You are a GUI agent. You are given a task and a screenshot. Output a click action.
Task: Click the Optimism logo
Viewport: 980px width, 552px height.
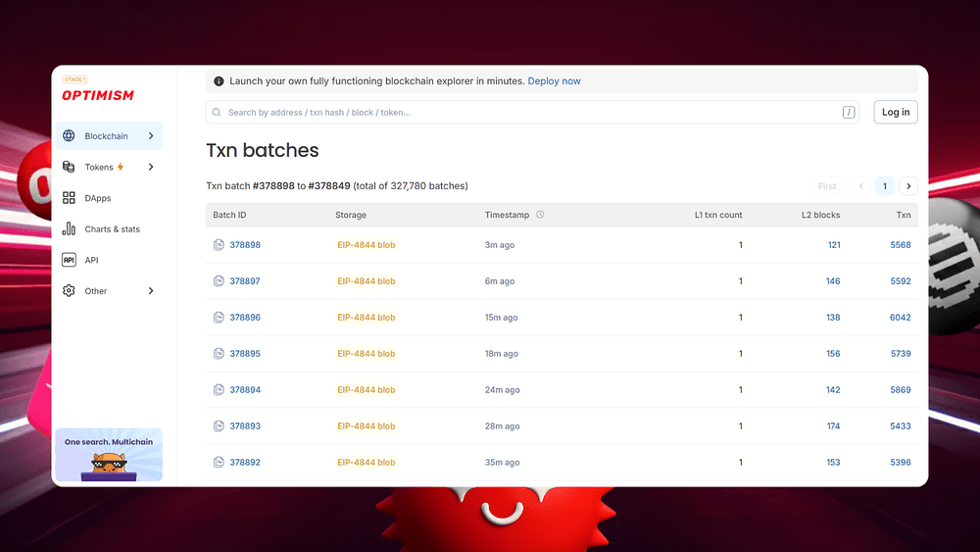pyautogui.click(x=97, y=95)
